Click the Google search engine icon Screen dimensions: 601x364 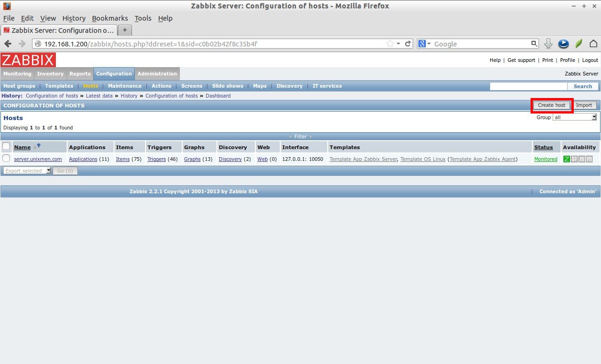coord(422,44)
